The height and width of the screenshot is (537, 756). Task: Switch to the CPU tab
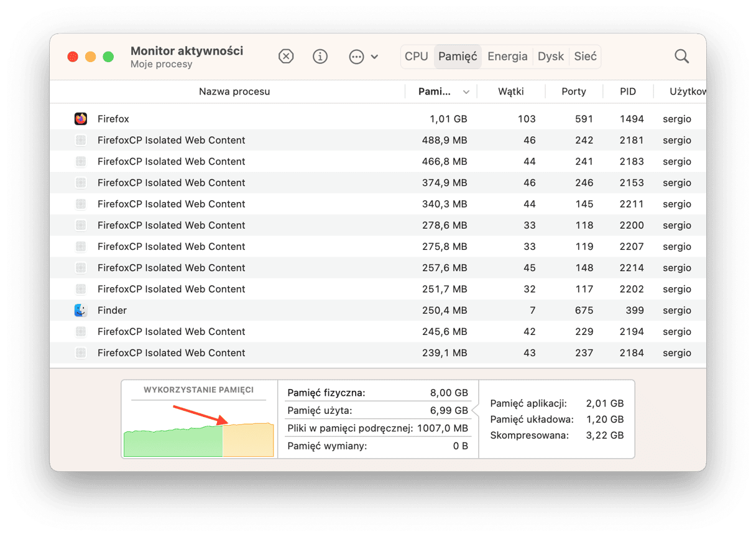pyautogui.click(x=417, y=57)
